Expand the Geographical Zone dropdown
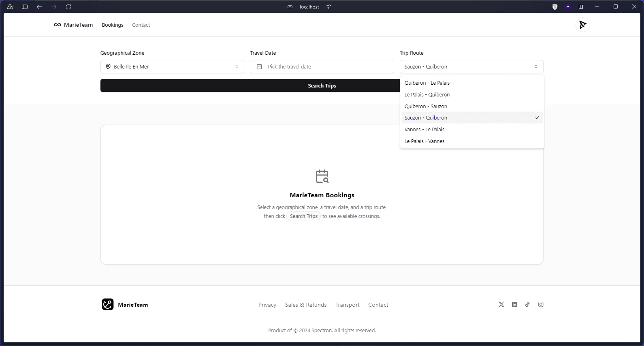Viewport: 644px width, 346px height. point(172,66)
